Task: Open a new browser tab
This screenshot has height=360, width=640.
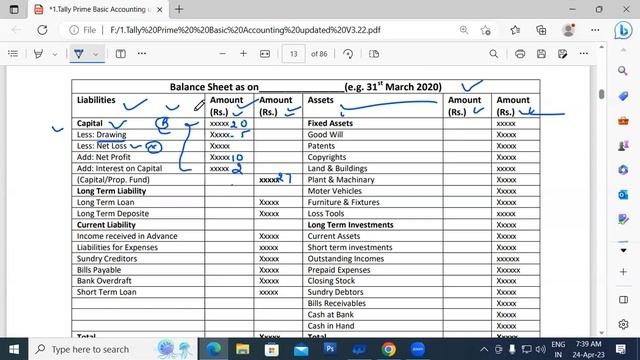Action: (179, 9)
